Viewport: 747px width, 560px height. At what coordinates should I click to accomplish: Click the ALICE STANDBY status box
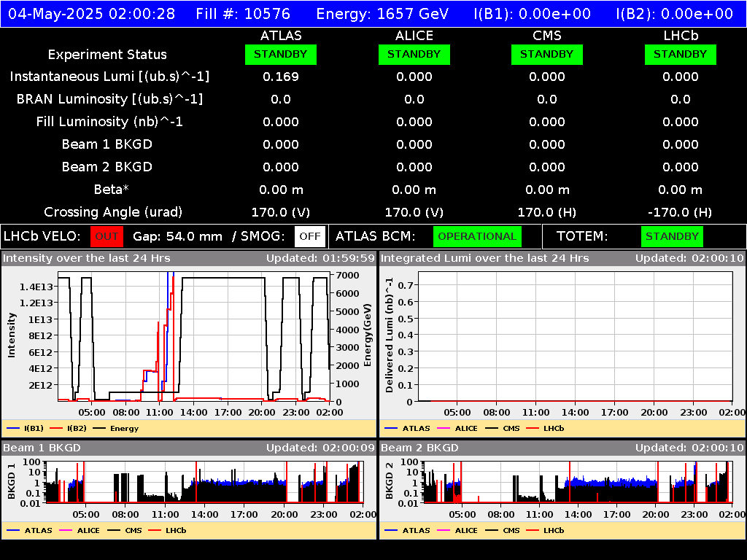click(414, 55)
